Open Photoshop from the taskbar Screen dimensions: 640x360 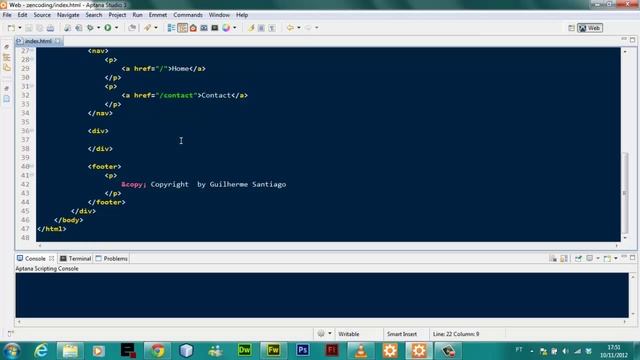pos(302,350)
